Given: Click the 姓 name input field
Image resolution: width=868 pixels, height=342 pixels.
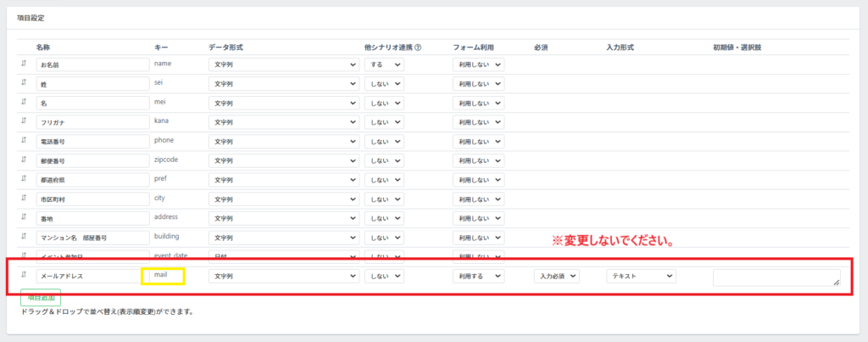Looking at the screenshot, I should [92, 84].
